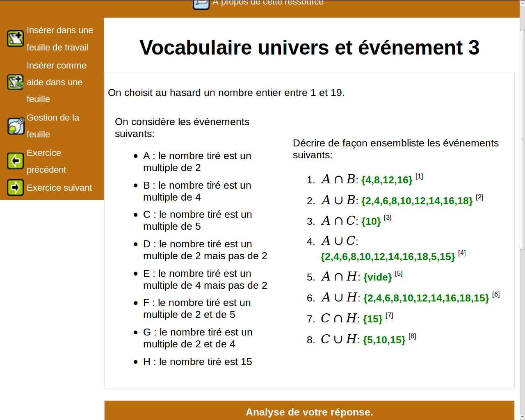The image size is (525, 420).
Task: Click event 'B : multiple de 4' item
Action: pyautogui.click(x=197, y=191)
